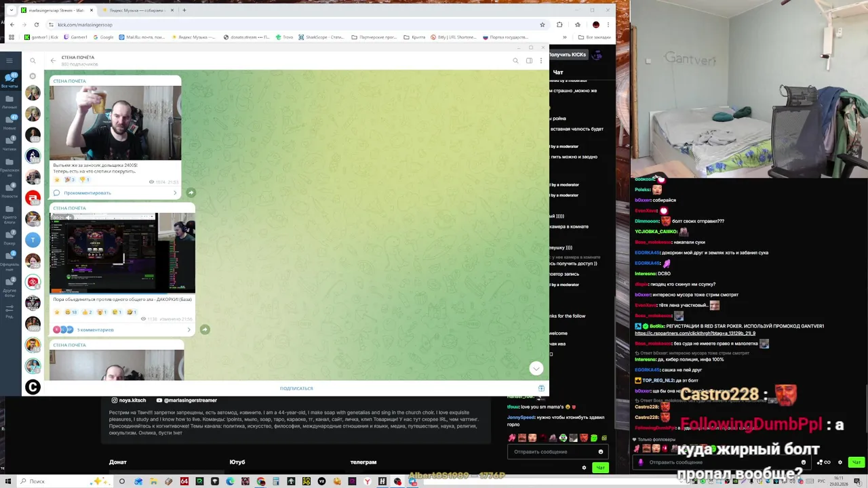Open the 3 комментариев thread
Image resolution: width=868 pixels, height=488 pixels.
point(95,330)
